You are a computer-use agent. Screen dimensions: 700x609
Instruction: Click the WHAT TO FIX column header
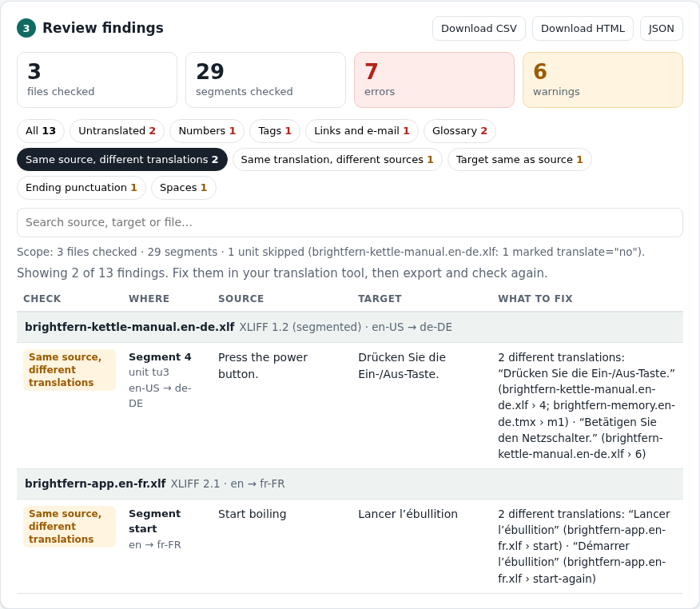coord(535,299)
